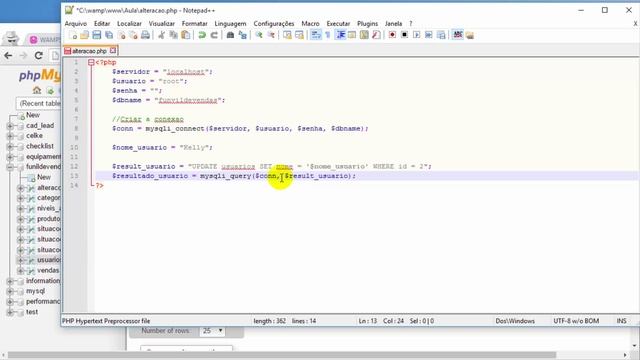640x360 pixels.
Task: Toggle word wrap toolbar icon
Action: point(316,35)
